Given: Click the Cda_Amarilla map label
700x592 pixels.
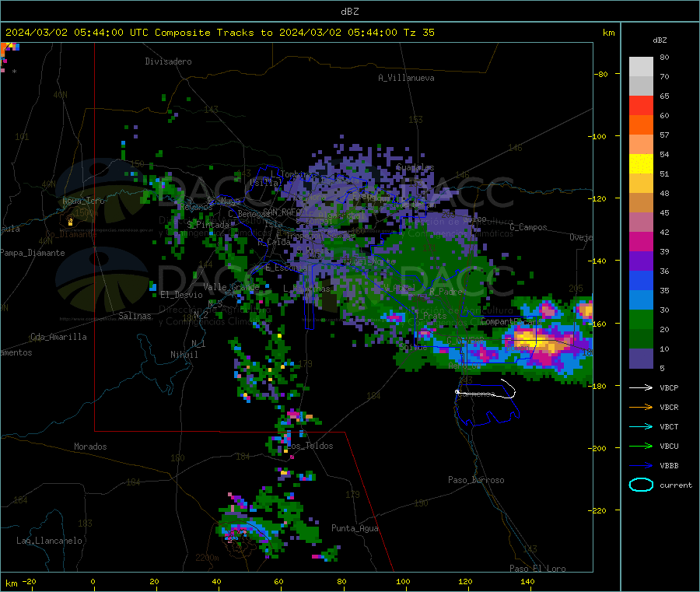Looking at the screenshot, I should pyautogui.click(x=58, y=337).
